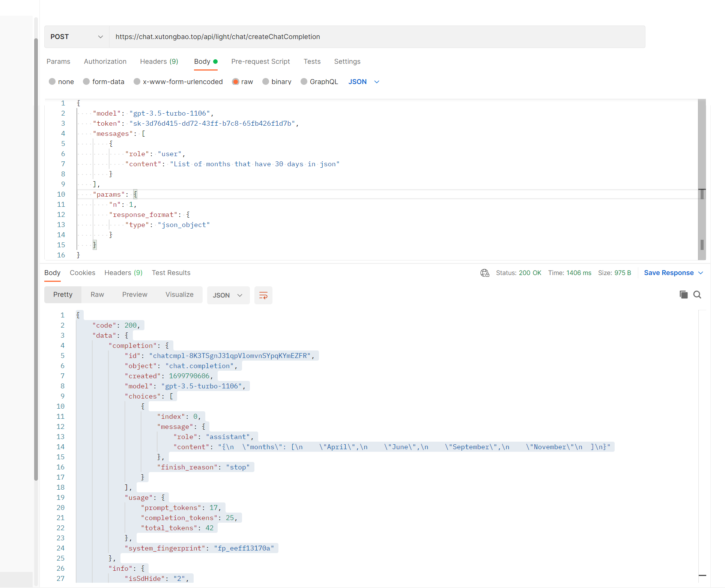Click the wrap lines icon in the response toolbar
Image resolution: width=725 pixels, height=588 pixels.
tap(263, 295)
